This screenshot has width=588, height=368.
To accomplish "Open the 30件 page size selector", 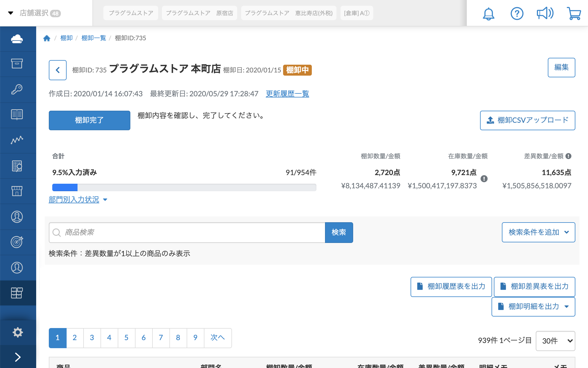I will pyautogui.click(x=555, y=341).
